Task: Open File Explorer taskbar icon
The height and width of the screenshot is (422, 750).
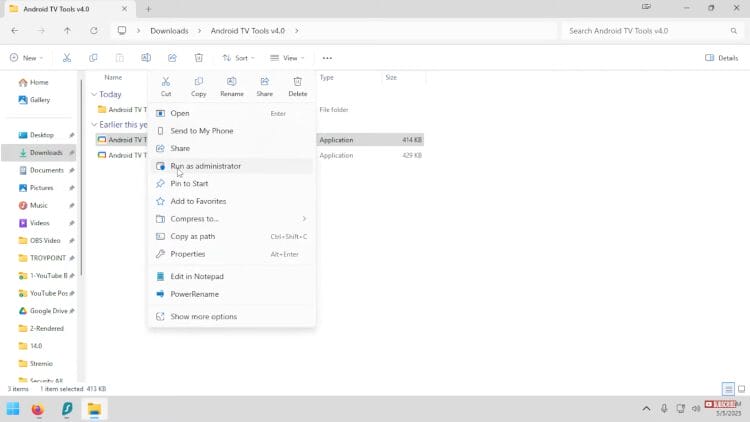Action: (94, 409)
